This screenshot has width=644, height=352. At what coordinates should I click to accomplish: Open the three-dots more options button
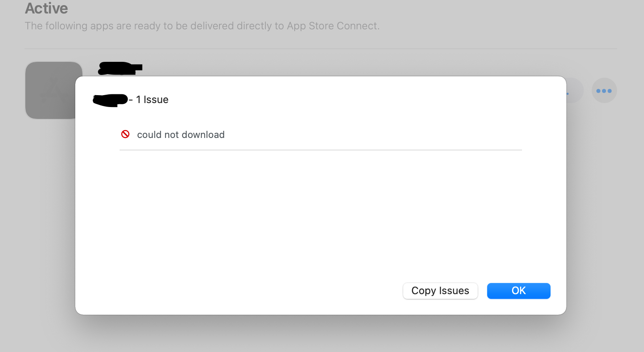[x=604, y=91]
